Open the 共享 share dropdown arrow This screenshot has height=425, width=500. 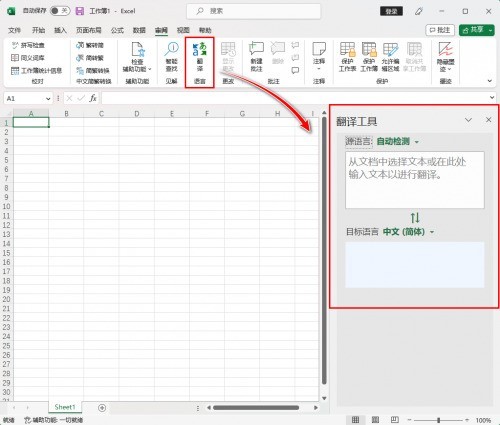[x=490, y=30]
